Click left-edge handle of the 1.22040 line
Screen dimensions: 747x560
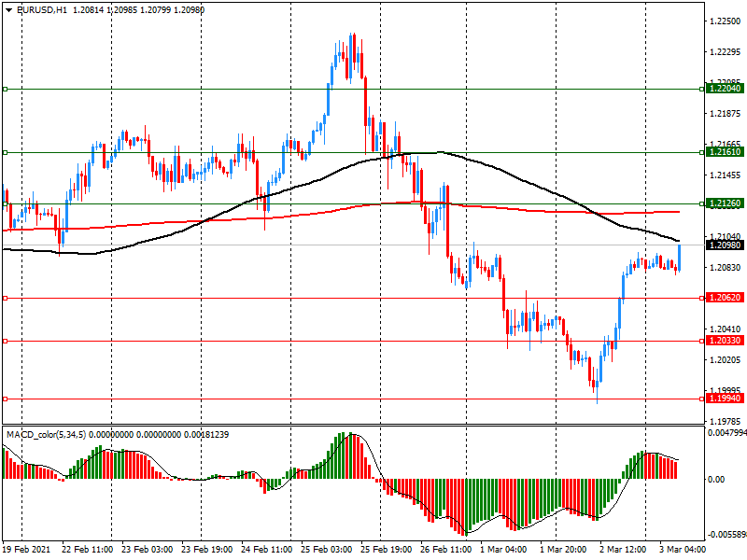click(5, 90)
